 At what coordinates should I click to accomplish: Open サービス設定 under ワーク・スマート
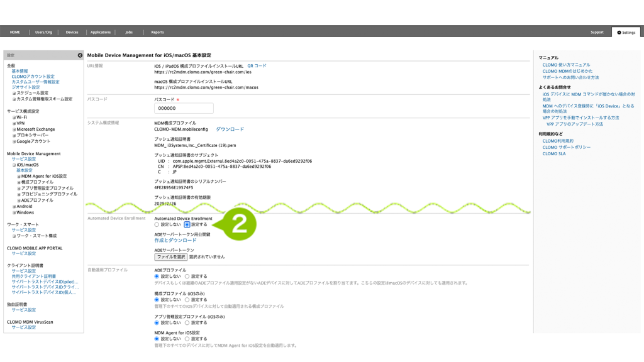click(x=23, y=230)
